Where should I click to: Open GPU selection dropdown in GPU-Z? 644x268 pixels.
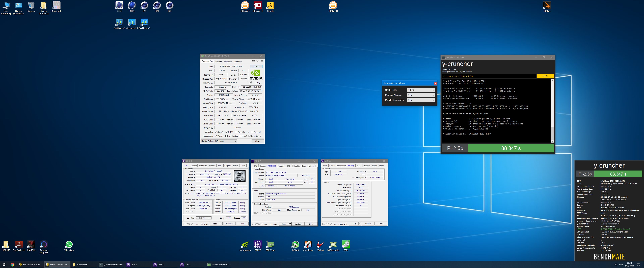click(219, 141)
